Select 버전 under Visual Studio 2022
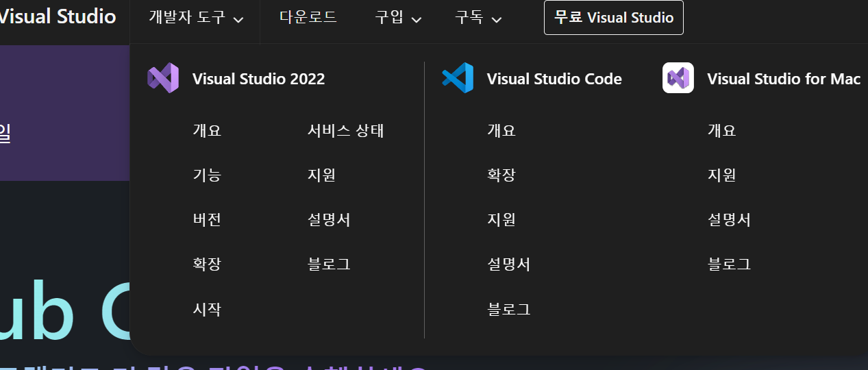The height and width of the screenshot is (370, 868). click(207, 219)
